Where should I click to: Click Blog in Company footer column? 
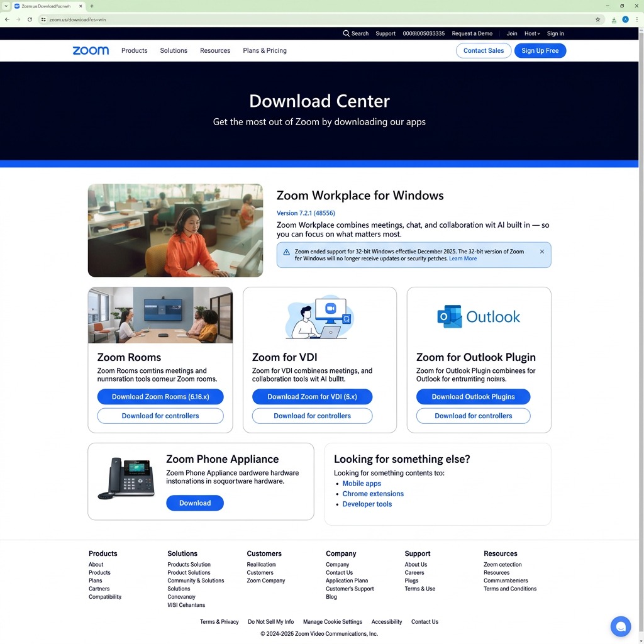(331, 597)
